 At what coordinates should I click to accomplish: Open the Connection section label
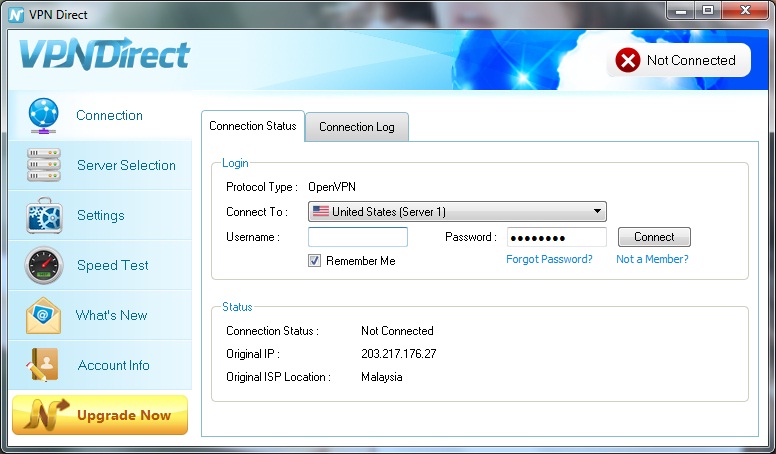pos(109,115)
